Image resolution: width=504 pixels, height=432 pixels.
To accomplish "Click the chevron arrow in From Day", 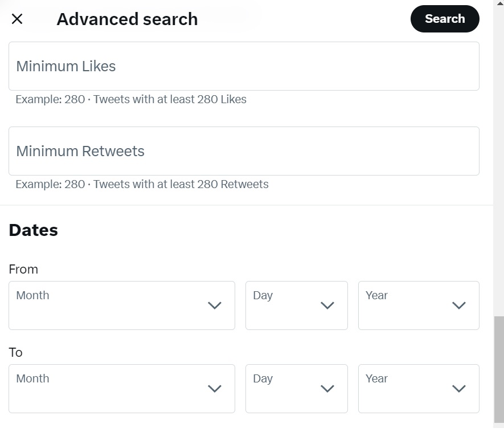I will [x=327, y=305].
